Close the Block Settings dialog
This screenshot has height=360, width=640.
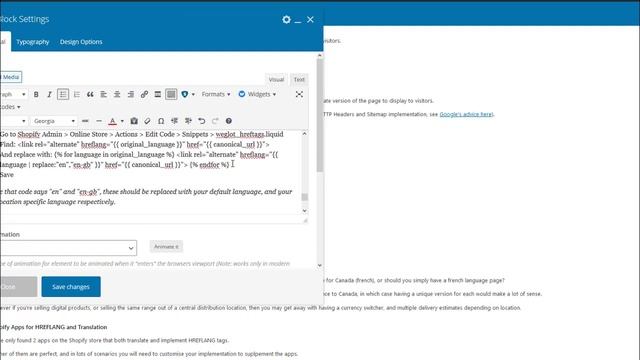coord(310,20)
